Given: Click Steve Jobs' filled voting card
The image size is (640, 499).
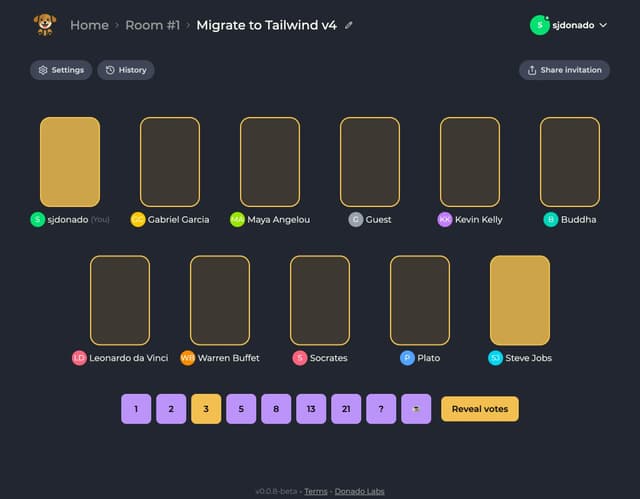Looking at the screenshot, I should click(519, 300).
